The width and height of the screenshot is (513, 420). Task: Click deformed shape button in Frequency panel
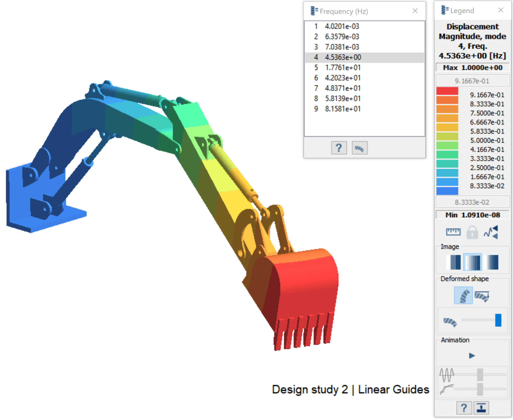pos(359,148)
